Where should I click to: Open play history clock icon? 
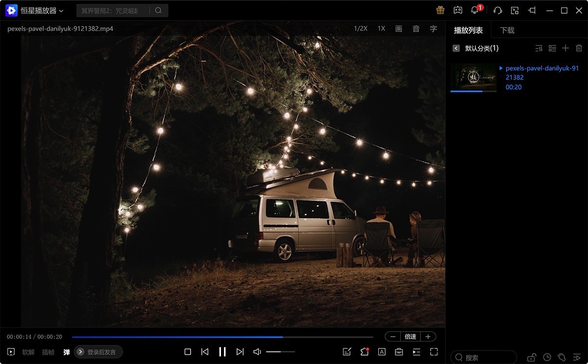point(547,357)
